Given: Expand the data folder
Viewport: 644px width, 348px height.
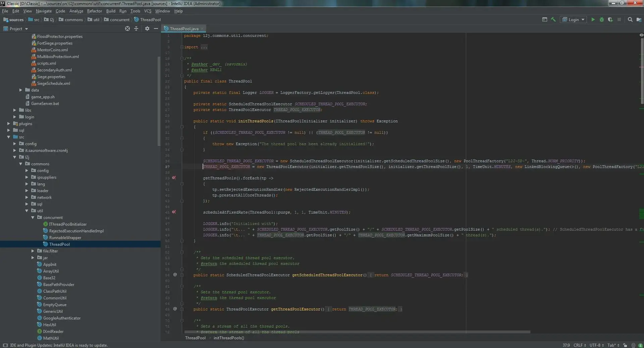Looking at the screenshot, I should click(x=20, y=90).
